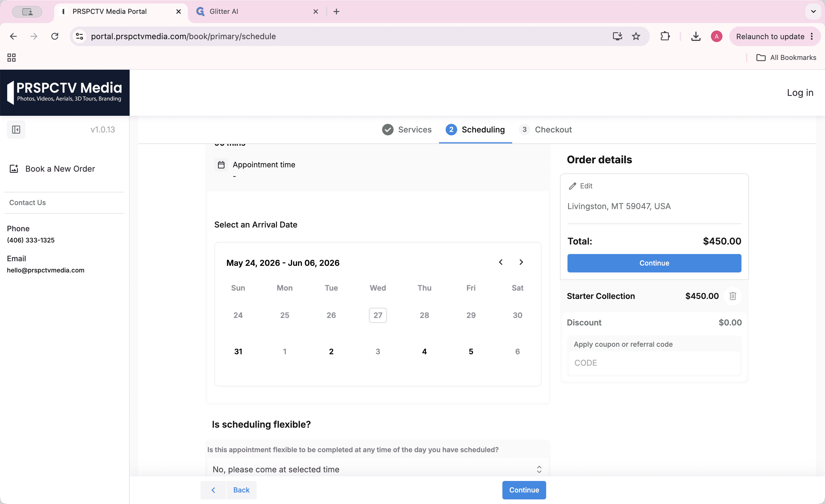The width and height of the screenshot is (825, 504).
Task: Go to the Checkout step
Action: pyautogui.click(x=545, y=130)
